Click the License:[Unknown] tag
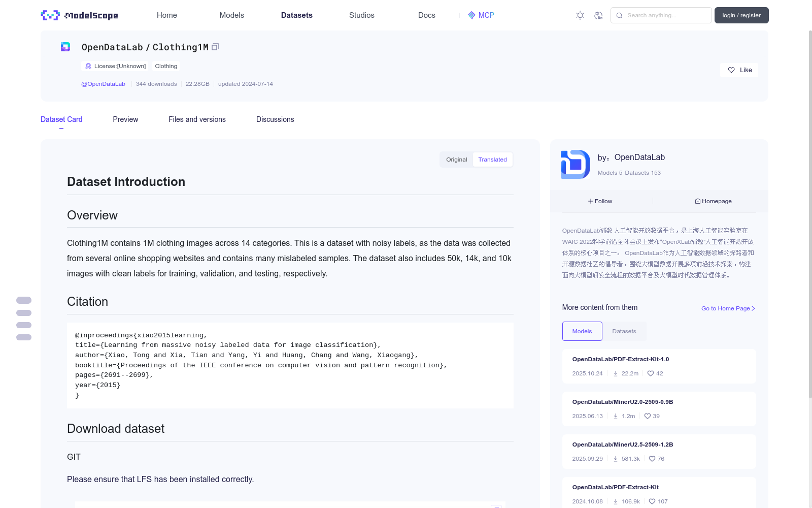The image size is (812, 508). click(x=115, y=66)
